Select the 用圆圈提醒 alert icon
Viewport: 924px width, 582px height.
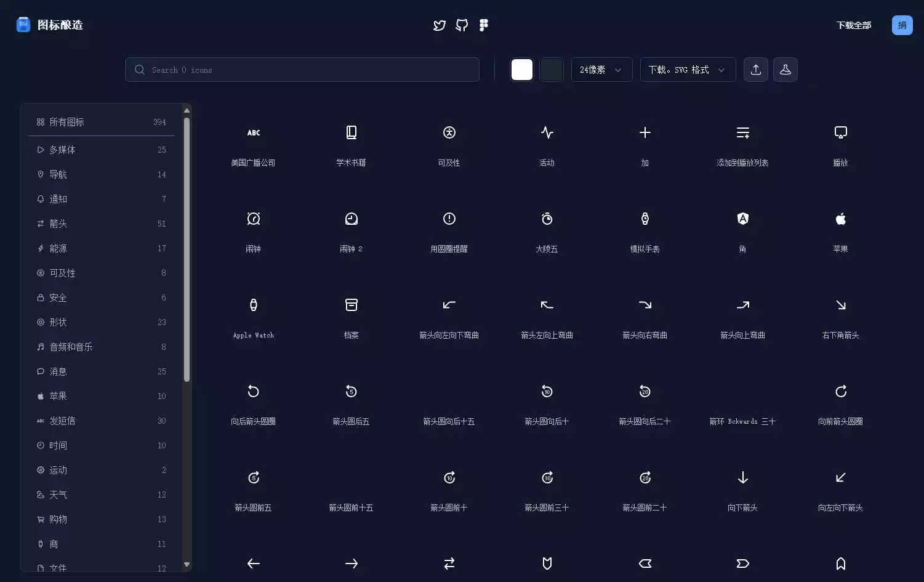pos(449,219)
